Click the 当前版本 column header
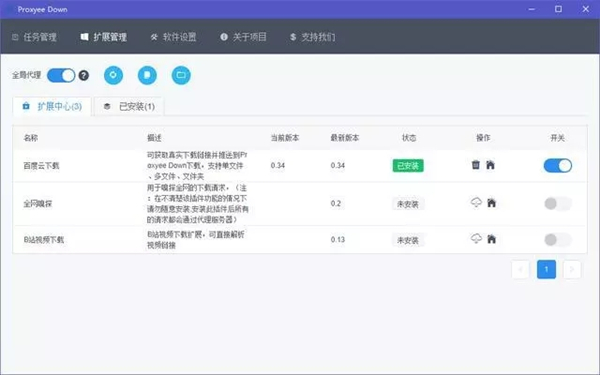 [285, 138]
